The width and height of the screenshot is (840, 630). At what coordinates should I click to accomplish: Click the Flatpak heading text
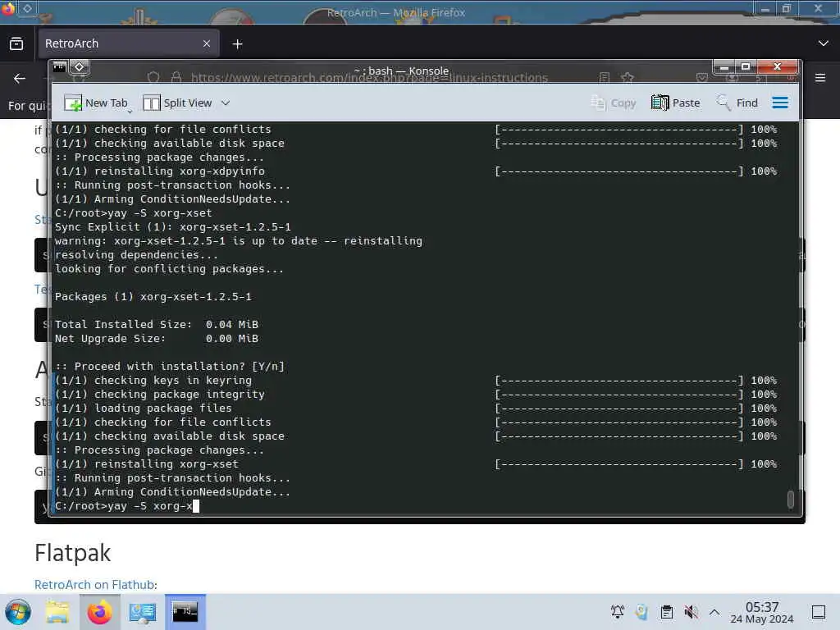[x=72, y=553]
